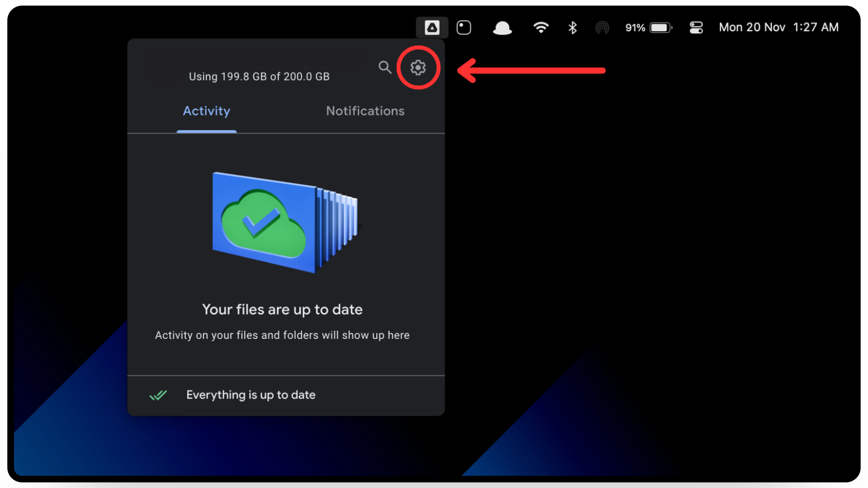This screenshot has width=868, height=488.
Task: Click the date and time display
Action: click(778, 28)
